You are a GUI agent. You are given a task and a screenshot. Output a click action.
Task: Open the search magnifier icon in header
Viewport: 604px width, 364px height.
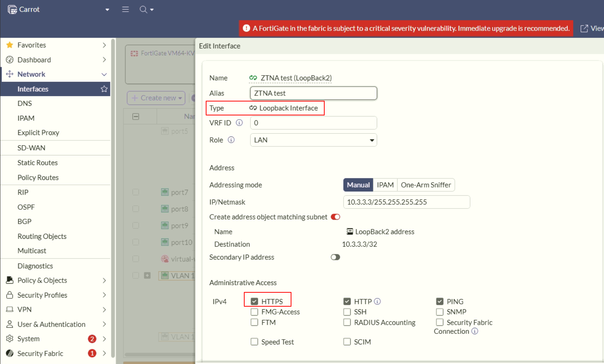[143, 9]
